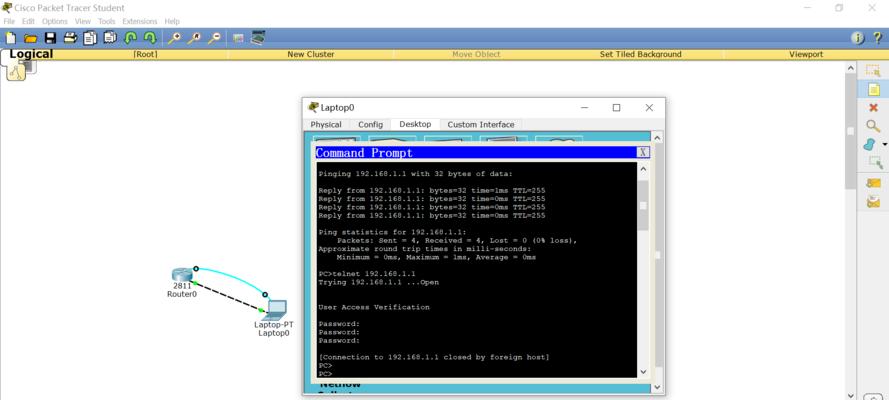
Task: Click the 'closed by foreign host' line
Action: pos(434,358)
